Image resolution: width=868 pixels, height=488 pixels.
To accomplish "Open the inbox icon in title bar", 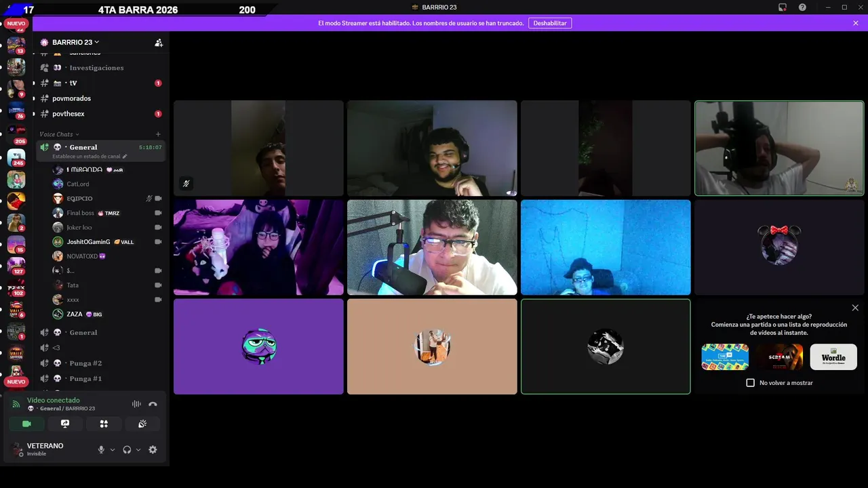I will pos(782,7).
